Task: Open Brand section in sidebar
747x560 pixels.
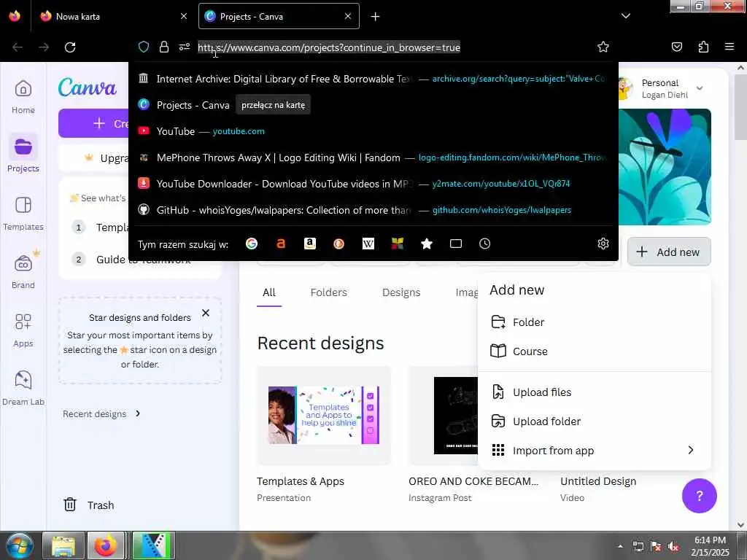Action: [23, 271]
